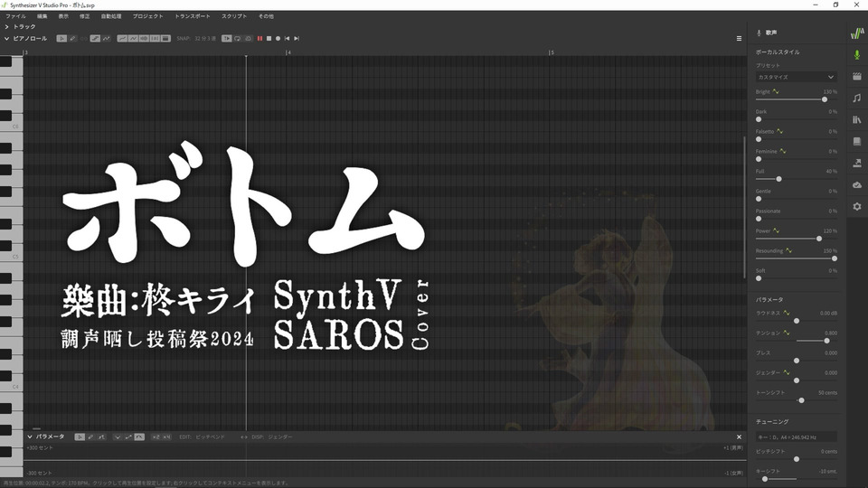Open the export side panel icon

(x=857, y=163)
